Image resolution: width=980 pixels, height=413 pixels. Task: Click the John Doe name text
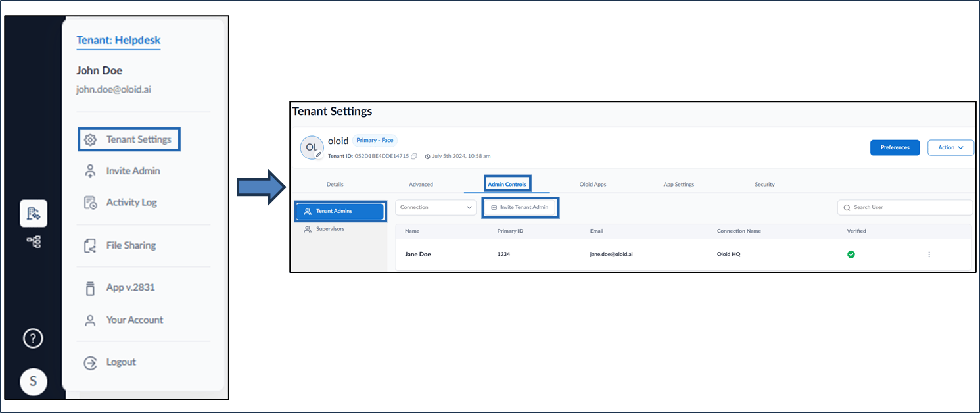click(99, 71)
